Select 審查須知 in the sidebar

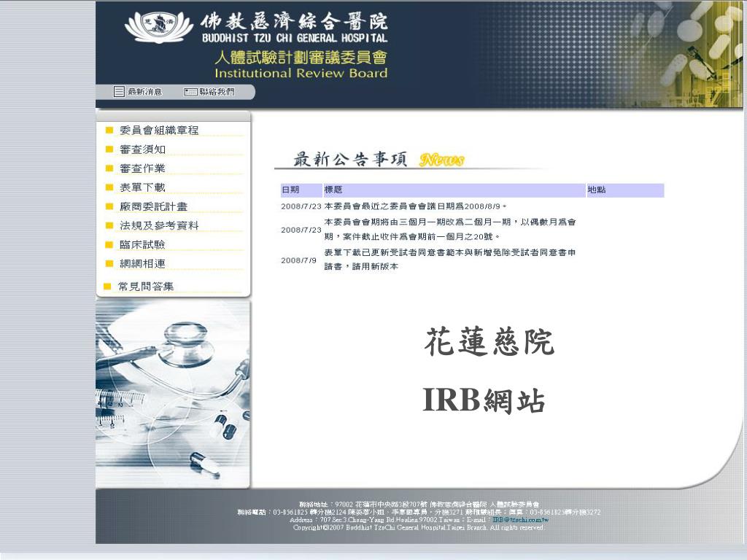coord(142,149)
